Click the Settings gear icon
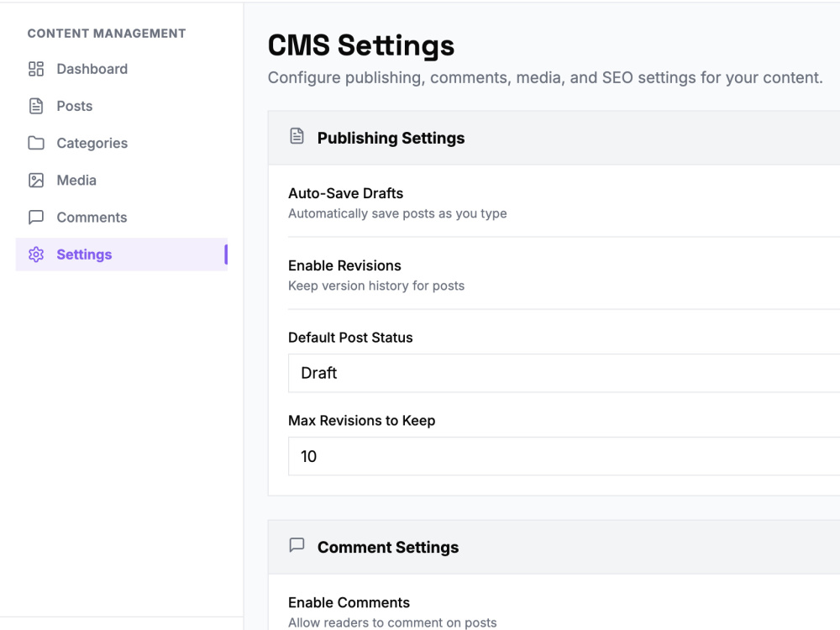Viewport: 840px width, 630px height. coord(36,255)
